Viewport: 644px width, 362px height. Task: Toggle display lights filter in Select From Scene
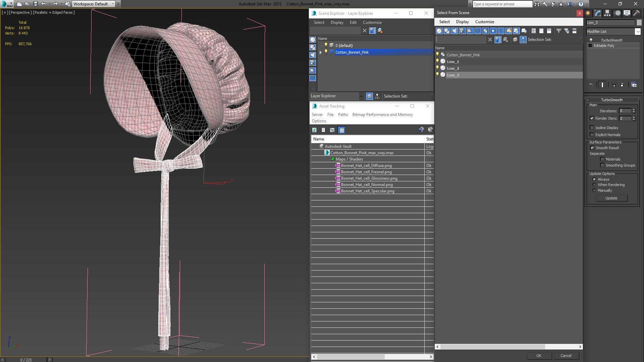coord(454,31)
